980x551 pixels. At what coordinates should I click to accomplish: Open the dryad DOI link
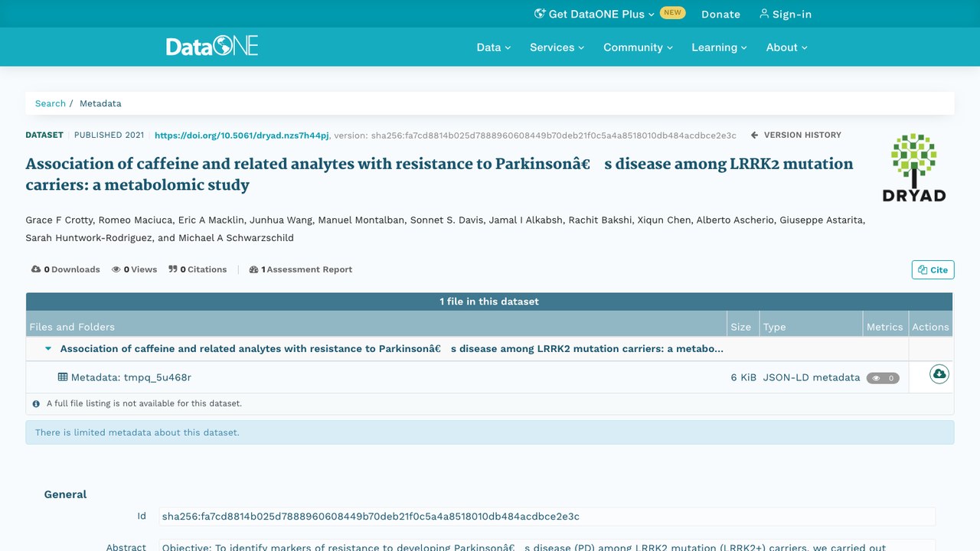pos(241,135)
